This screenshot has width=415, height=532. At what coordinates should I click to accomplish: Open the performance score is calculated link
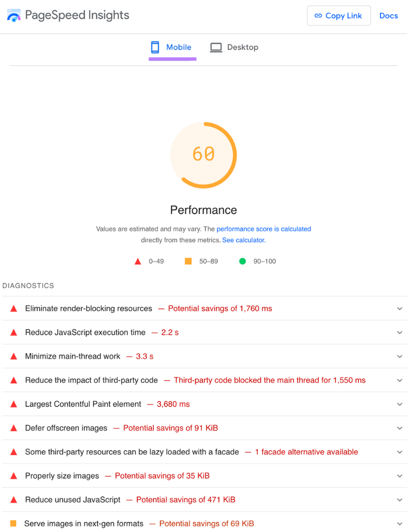point(264,229)
